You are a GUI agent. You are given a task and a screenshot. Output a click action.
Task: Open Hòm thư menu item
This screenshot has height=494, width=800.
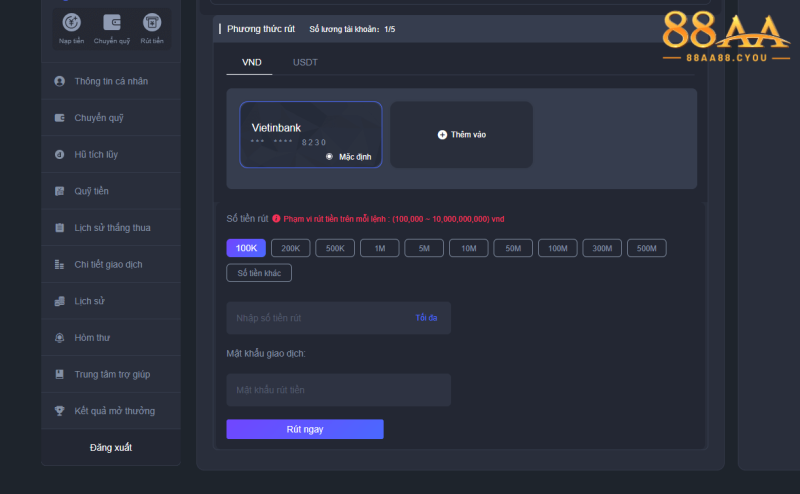click(111, 338)
